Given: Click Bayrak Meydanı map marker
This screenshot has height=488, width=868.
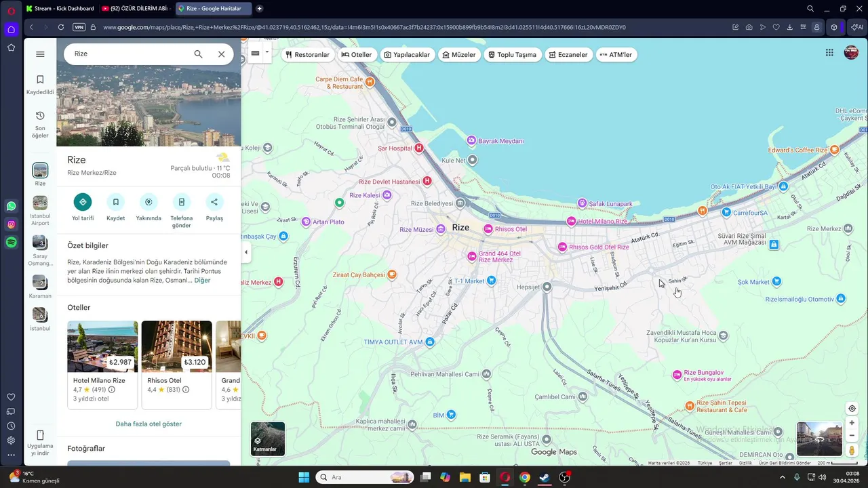Looking at the screenshot, I should (x=471, y=140).
